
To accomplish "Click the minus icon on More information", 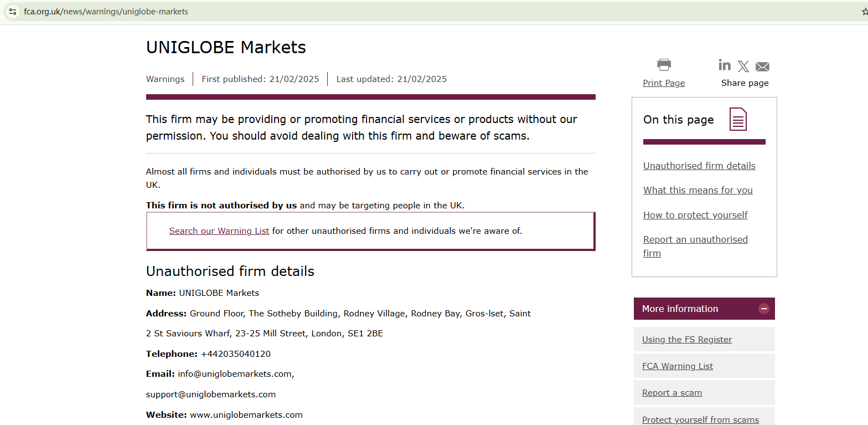I will point(764,309).
